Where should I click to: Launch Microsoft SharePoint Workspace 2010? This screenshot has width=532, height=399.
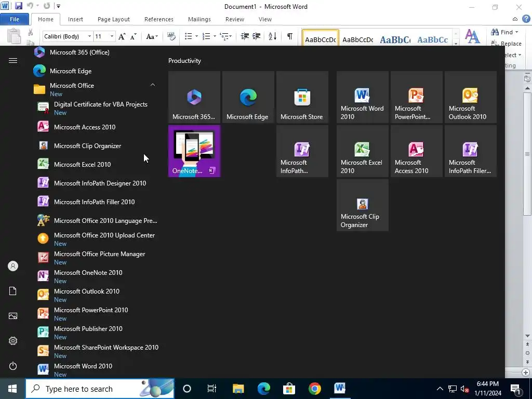point(96,351)
